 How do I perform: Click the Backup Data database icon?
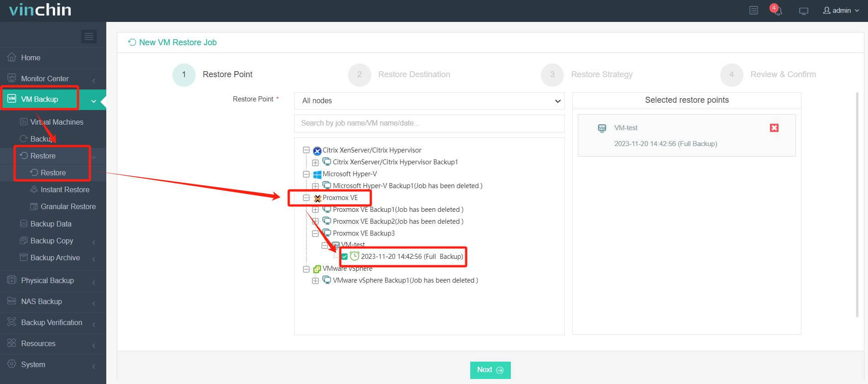coord(24,223)
